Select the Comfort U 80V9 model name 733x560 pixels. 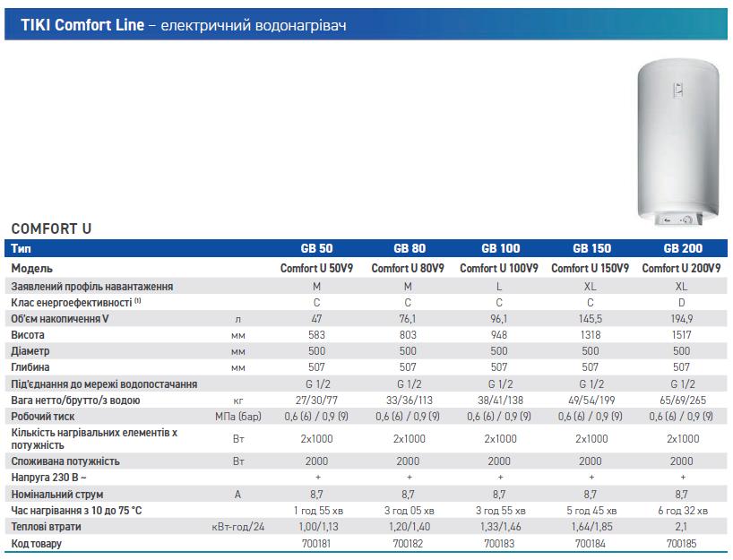coord(408,268)
